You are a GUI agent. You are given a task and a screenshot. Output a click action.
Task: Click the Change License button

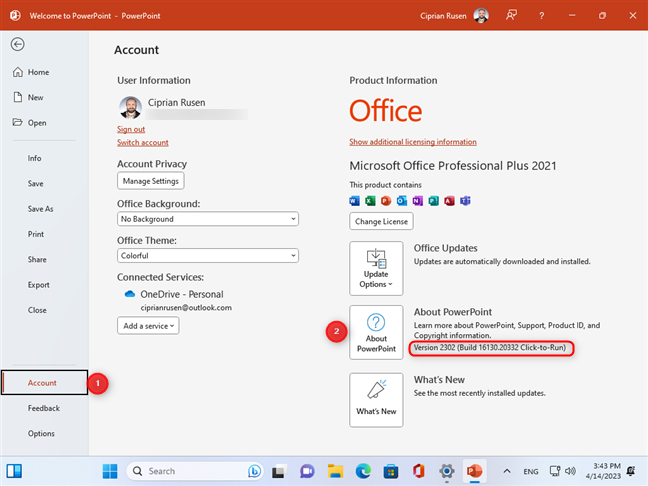coord(381,221)
